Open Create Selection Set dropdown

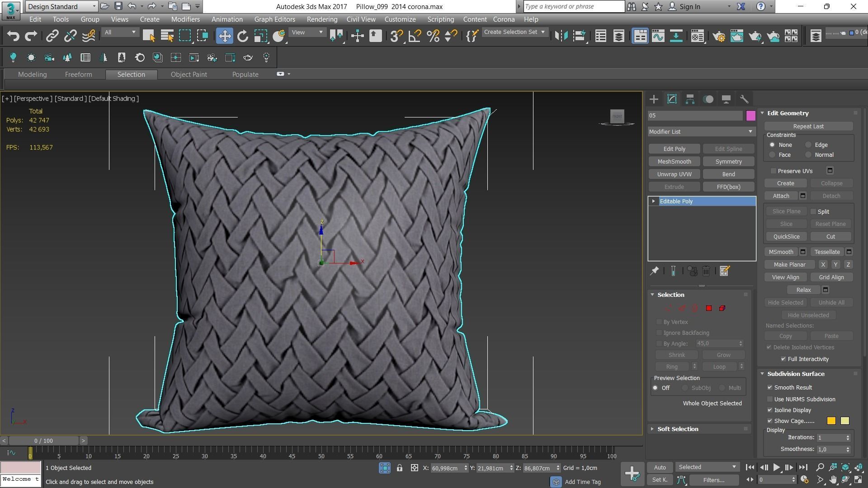[x=514, y=32]
